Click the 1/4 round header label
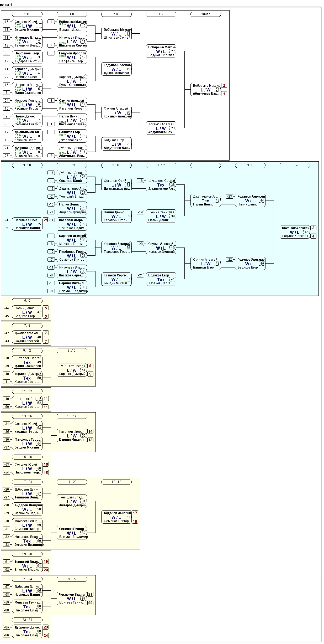 (116, 14)
